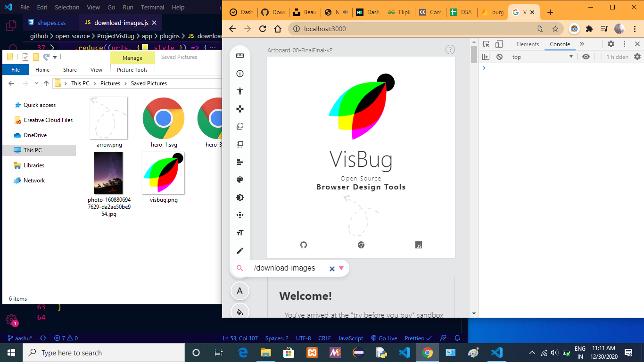Open quick access toolbar dropdown arrow

click(55, 57)
